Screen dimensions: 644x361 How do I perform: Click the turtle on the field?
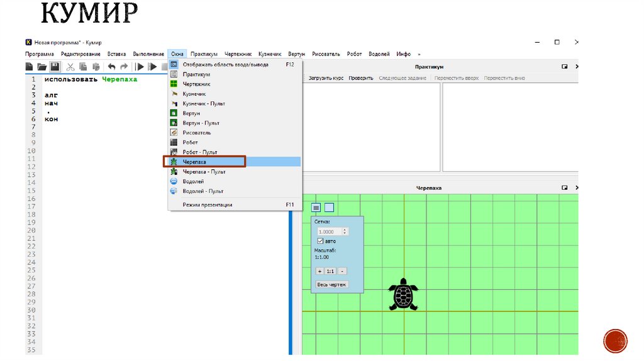click(403, 294)
